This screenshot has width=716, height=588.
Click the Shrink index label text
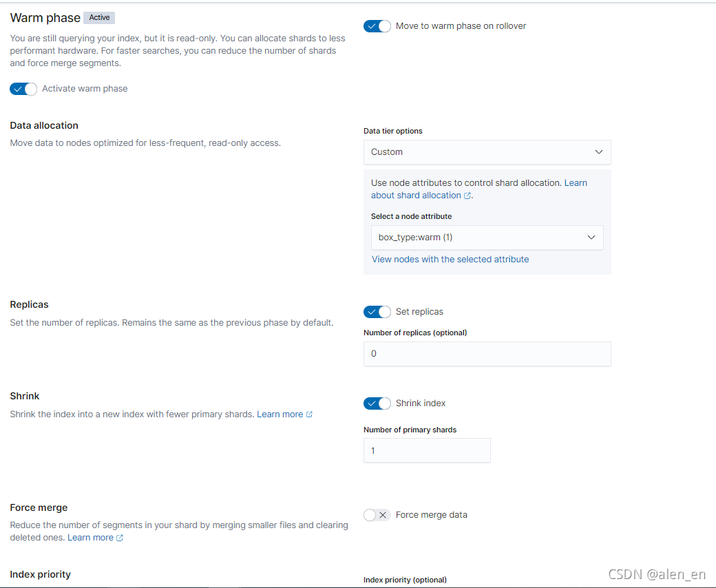(421, 403)
